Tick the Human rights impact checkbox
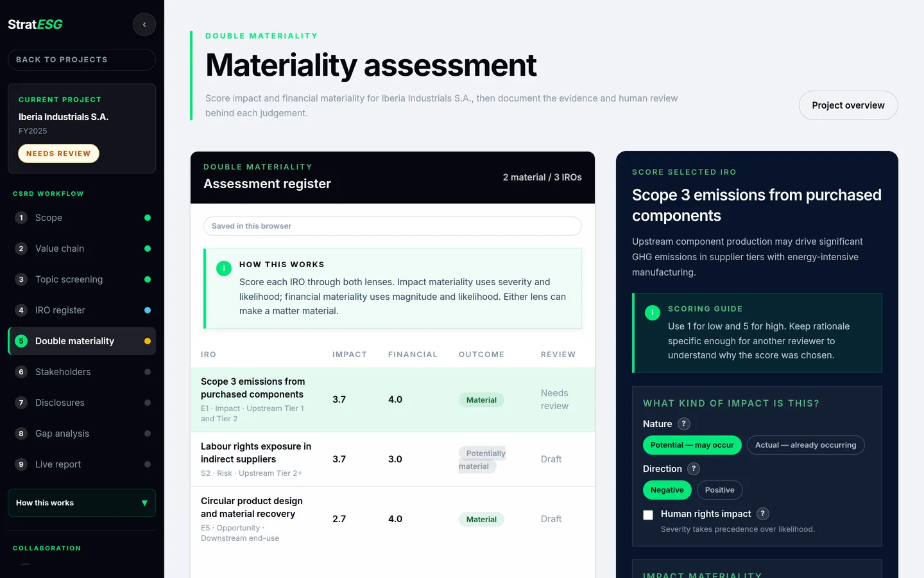 pos(648,515)
